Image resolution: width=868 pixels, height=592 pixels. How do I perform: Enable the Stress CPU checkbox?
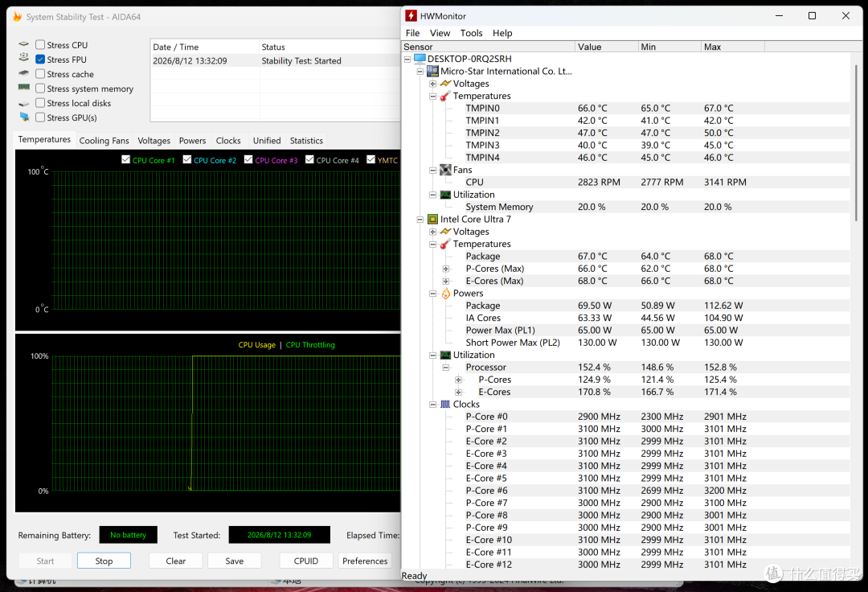(x=40, y=45)
